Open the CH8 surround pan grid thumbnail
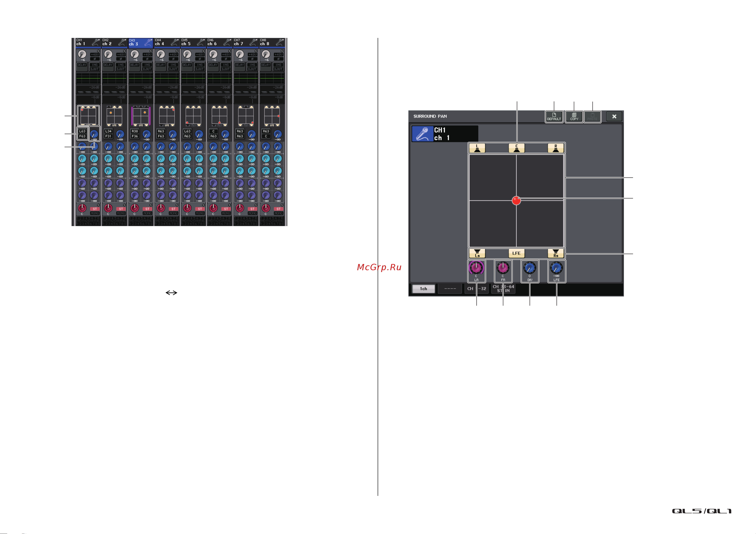The width and height of the screenshot is (756, 534). point(272,116)
